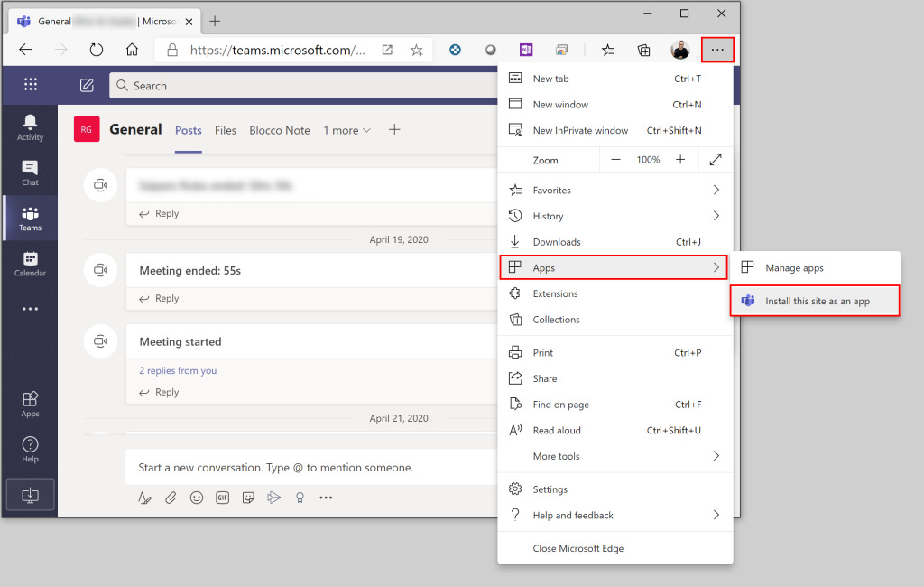Select New tab from the menu

tap(615, 79)
